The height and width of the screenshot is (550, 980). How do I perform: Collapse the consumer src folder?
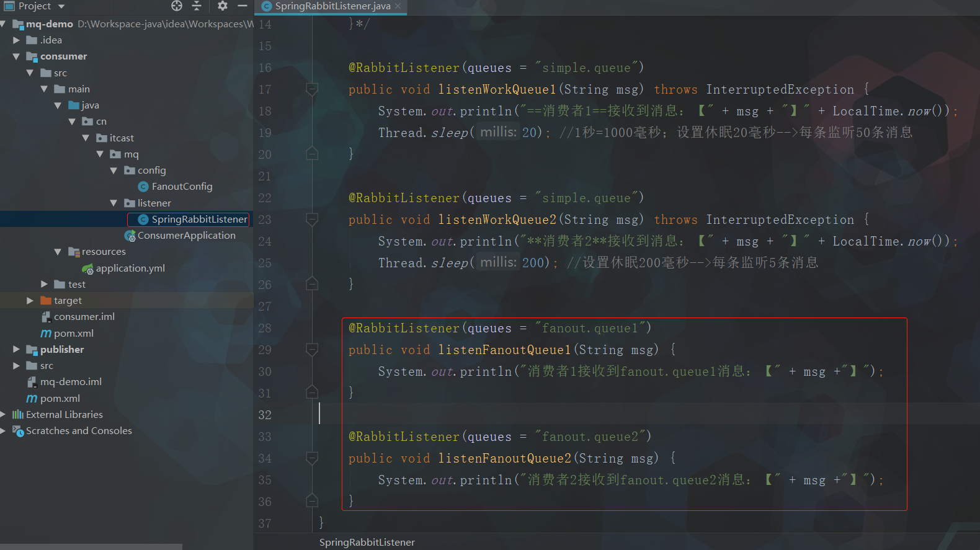tap(30, 73)
